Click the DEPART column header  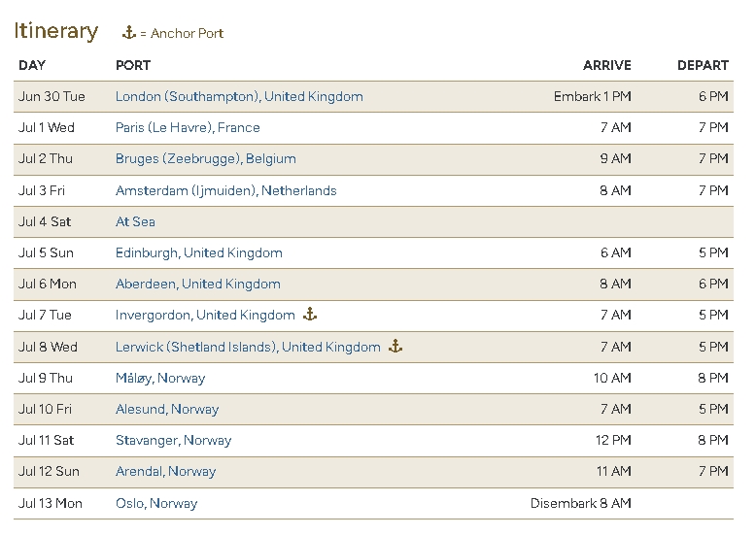[703, 65]
